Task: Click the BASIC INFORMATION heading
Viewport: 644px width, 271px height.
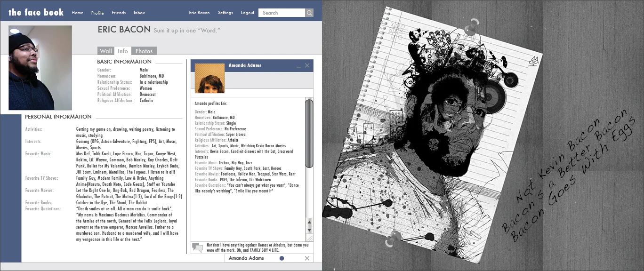Action: (124, 62)
